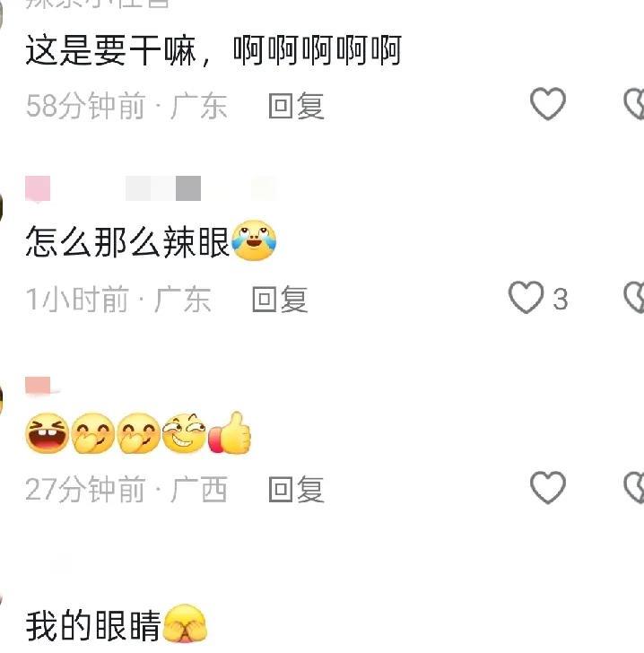644x653 pixels.
Task: Tap the covering-eyes emoji after 我的眼睛
Action: 185,624
